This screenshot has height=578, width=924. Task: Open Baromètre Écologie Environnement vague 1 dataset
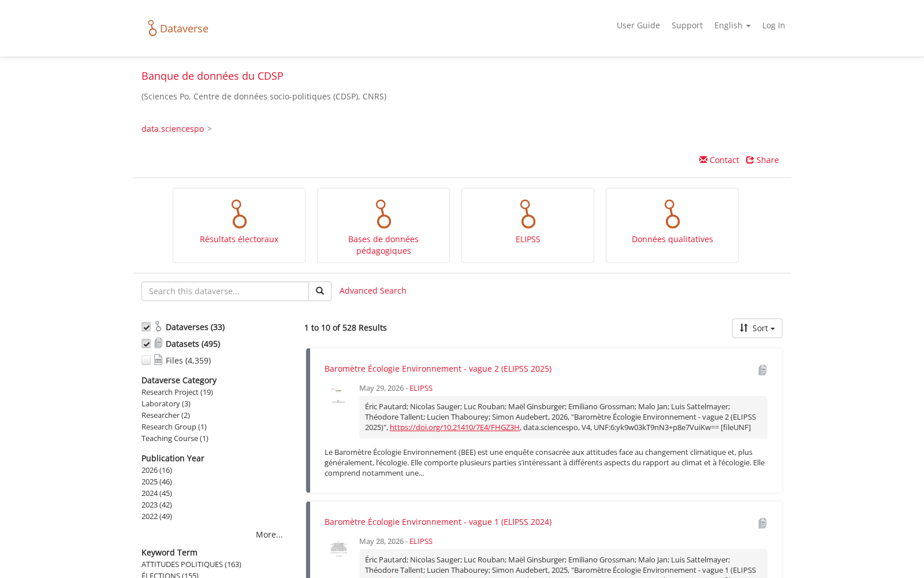pos(438,522)
